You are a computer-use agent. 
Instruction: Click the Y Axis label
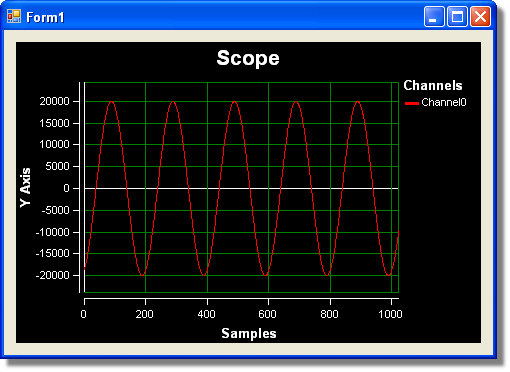(26, 187)
